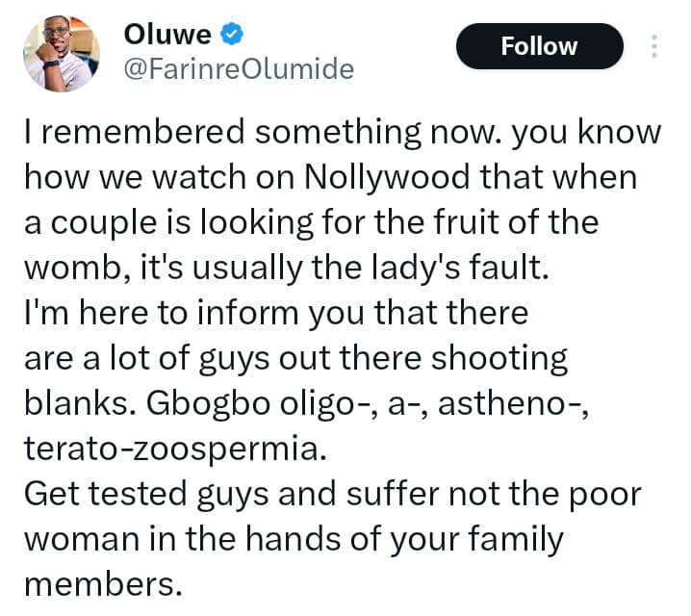Click the word Nollywood in the tweet
691x616 pixels.
tap(387, 177)
